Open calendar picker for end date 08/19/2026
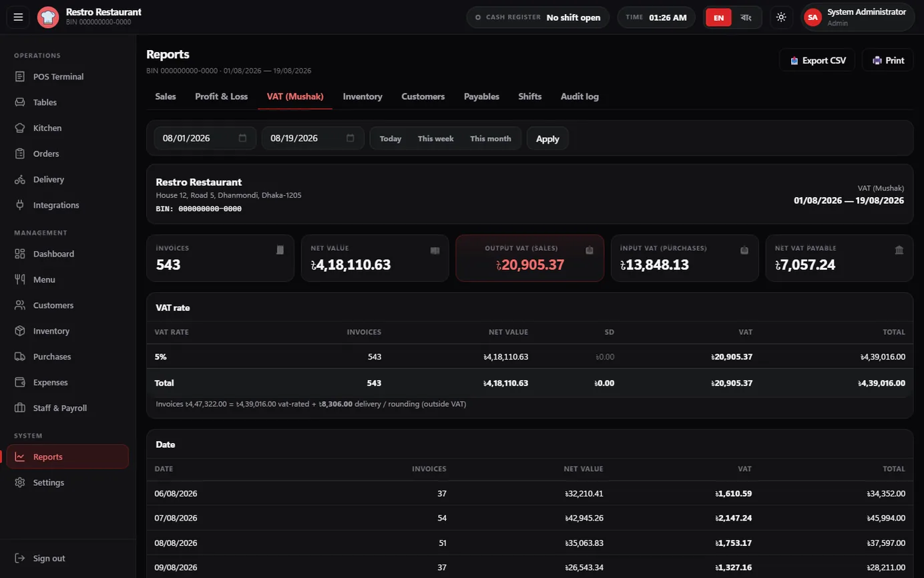The height and width of the screenshot is (578, 924). (x=351, y=138)
